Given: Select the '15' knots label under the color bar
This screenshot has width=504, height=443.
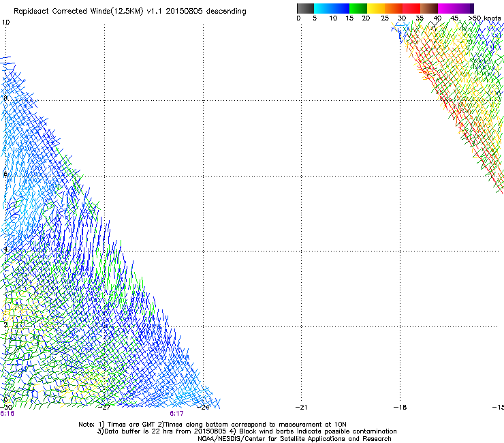Looking at the screenshot, I should pyautogui.click(x=349, y=18).
